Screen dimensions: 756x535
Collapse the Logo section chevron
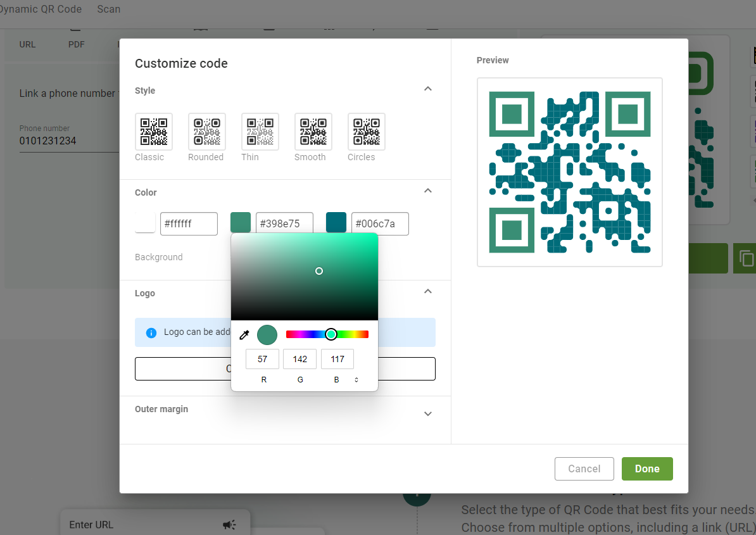[x=427, y=292]
